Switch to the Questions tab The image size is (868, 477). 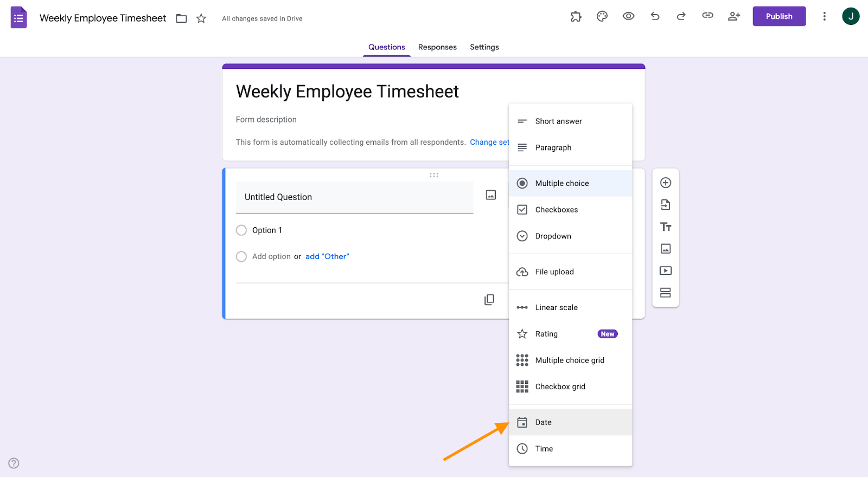387,47
